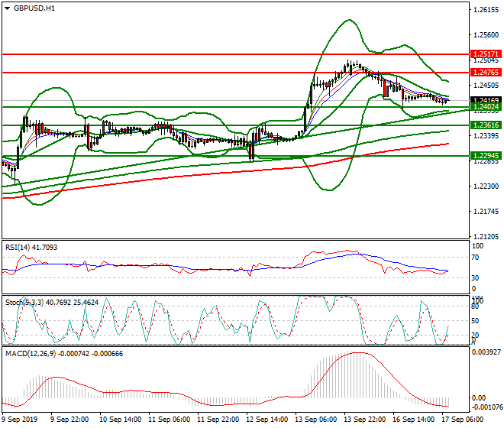Open the GBPUSD,H1 chart dropdown triangle
The height and width of the screenshot is (428, 504).
click(7, 8)
